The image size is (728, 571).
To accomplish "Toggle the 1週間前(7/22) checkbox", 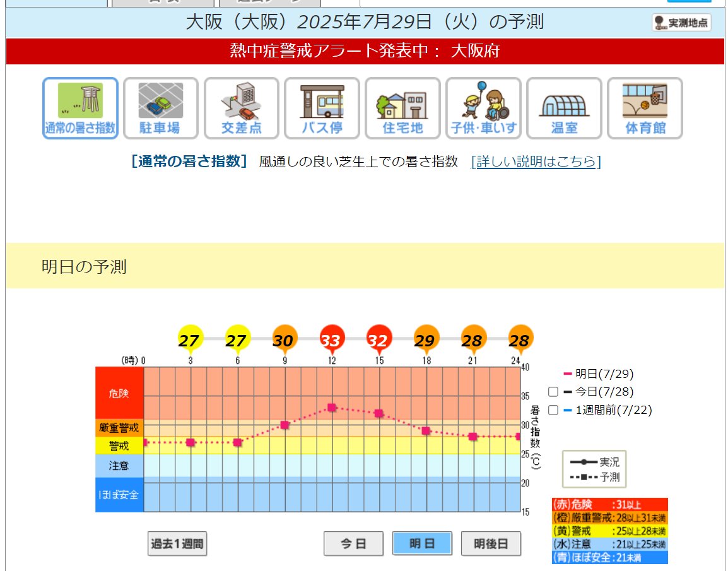I will tap(553, 410).
